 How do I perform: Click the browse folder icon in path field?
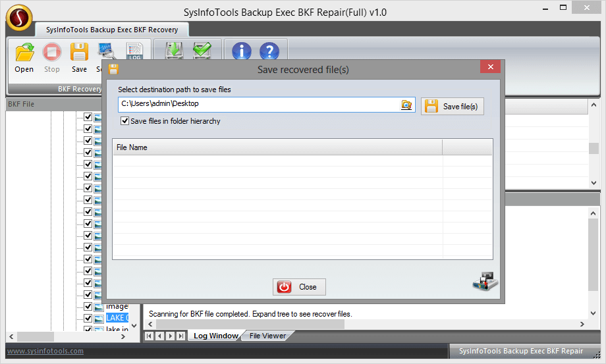pos(406,105)
